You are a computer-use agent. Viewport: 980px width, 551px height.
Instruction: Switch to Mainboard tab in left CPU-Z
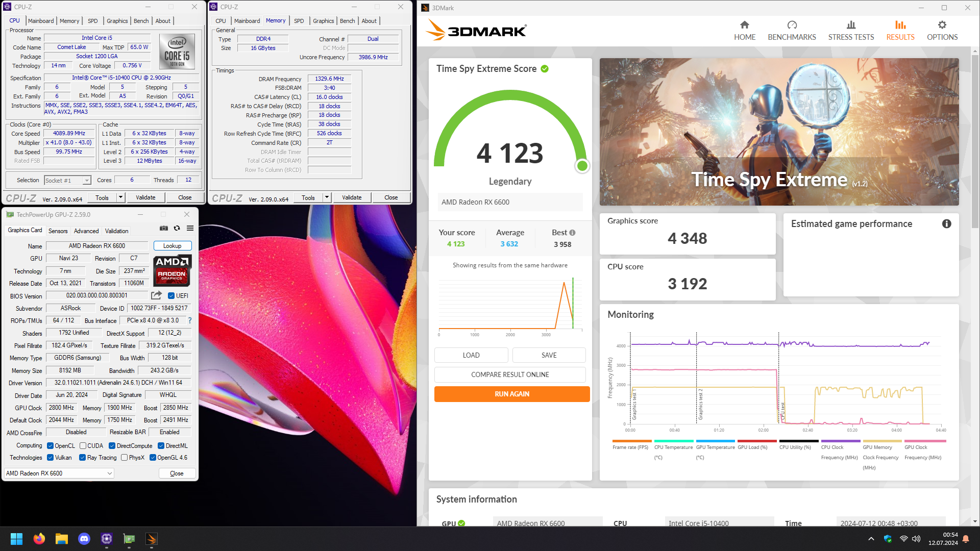[41, 21]
